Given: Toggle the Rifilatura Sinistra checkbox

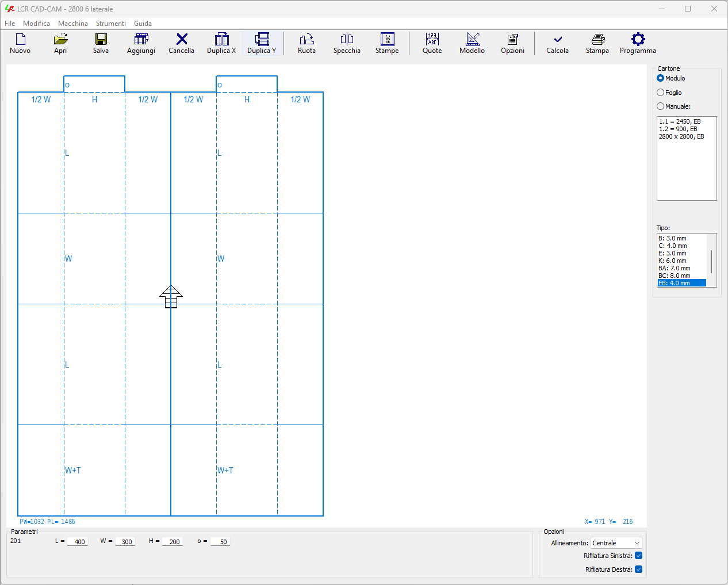Looking at the screenshot, I should tap(638, 556).
